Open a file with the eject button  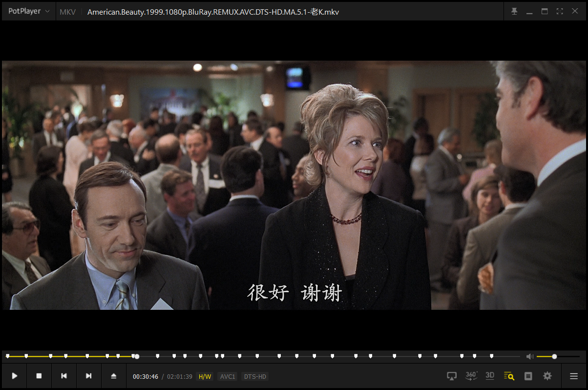tap(114, 376)
